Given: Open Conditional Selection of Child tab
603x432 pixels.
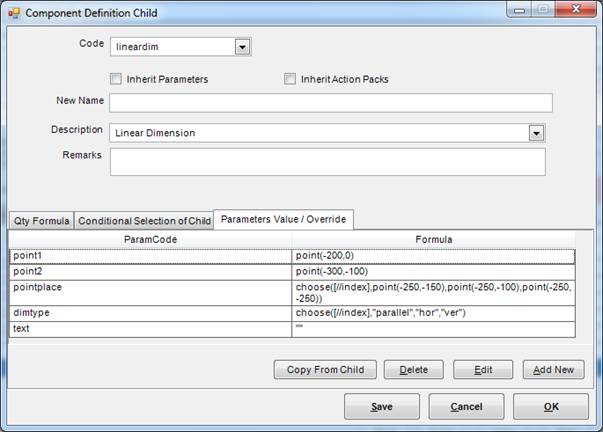Looking at the screenshot, I should pos(144,221).
